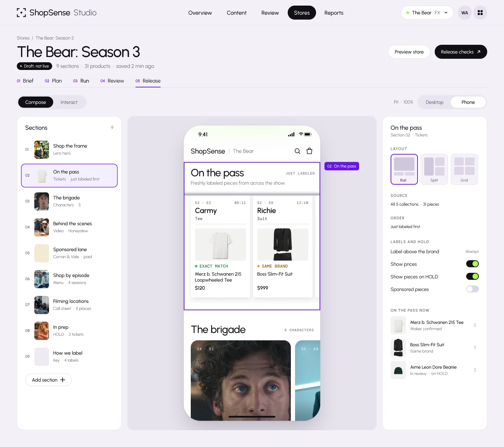
Task: Switch preview to Desktop
Action: (x=435, y=102)
